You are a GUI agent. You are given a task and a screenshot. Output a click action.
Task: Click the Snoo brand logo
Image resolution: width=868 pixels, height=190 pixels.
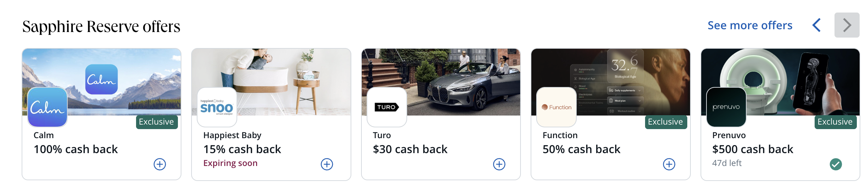[x=217, y=107]
